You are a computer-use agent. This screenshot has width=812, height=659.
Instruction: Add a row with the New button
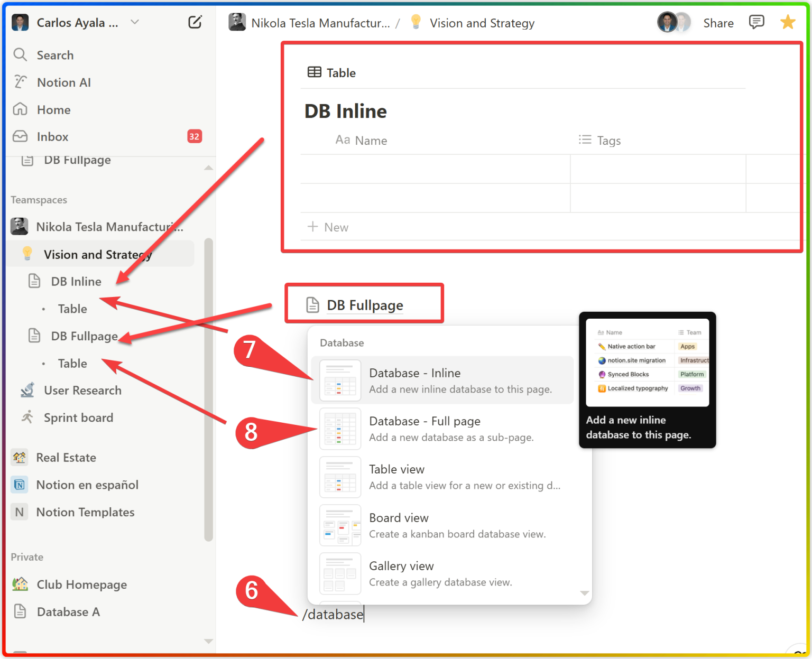329,227
